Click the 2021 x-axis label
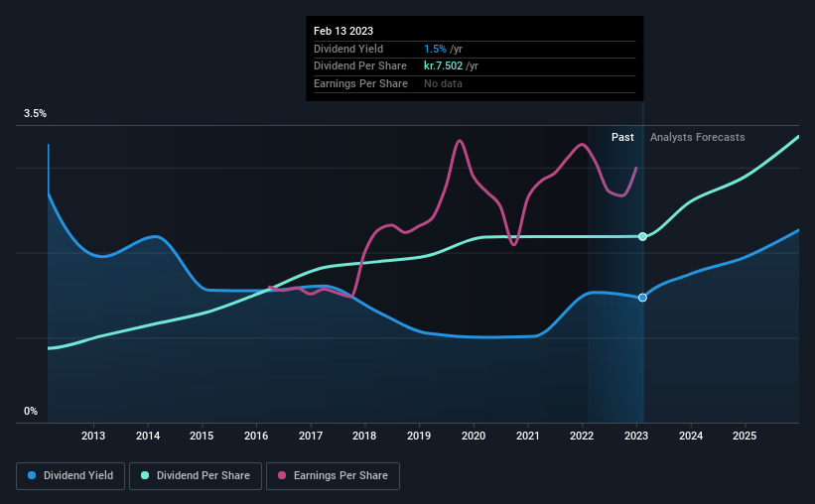Image resolution: width=815 pixels, height=504 pixels. click(527, 436)
